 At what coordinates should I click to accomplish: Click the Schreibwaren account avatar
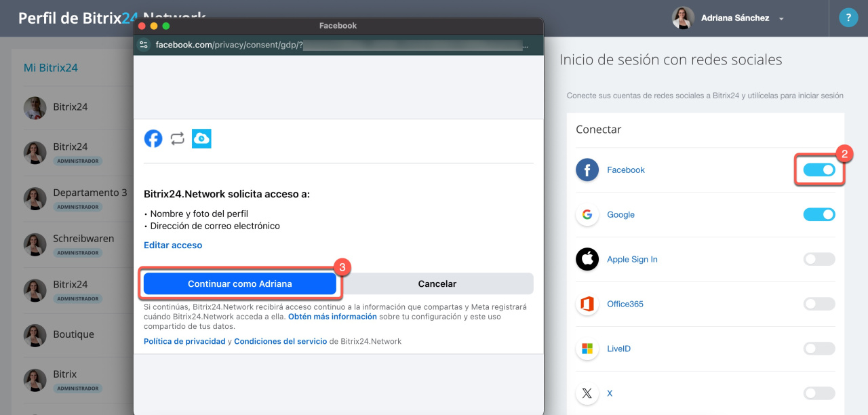[35, 245]
